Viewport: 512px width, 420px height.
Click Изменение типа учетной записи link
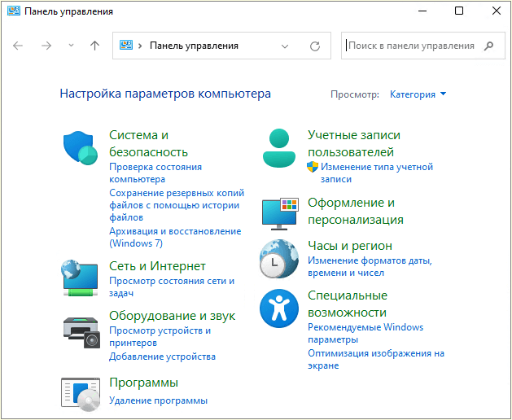(x=377, y=173)
